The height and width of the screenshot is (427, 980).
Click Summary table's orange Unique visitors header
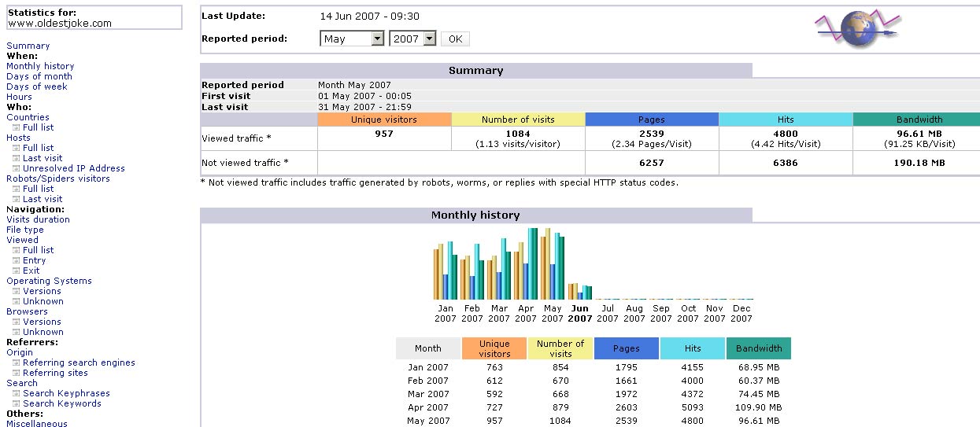tap(385, 120)
